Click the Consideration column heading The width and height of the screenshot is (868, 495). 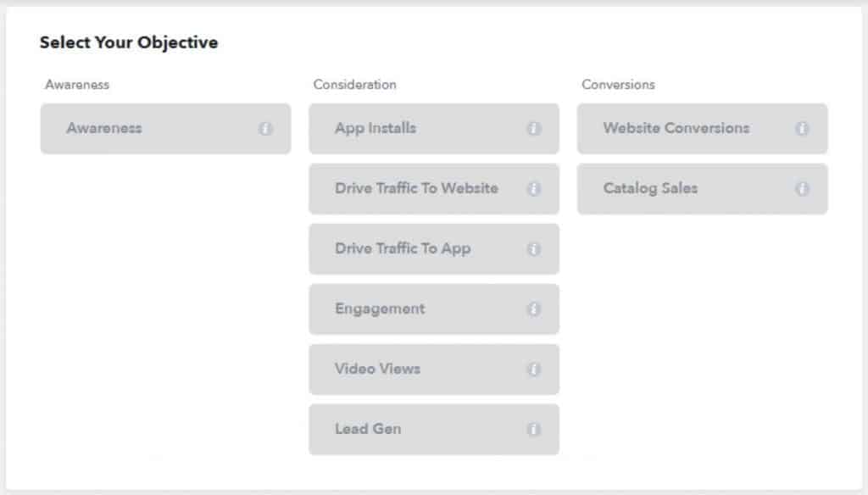[354, 85]
